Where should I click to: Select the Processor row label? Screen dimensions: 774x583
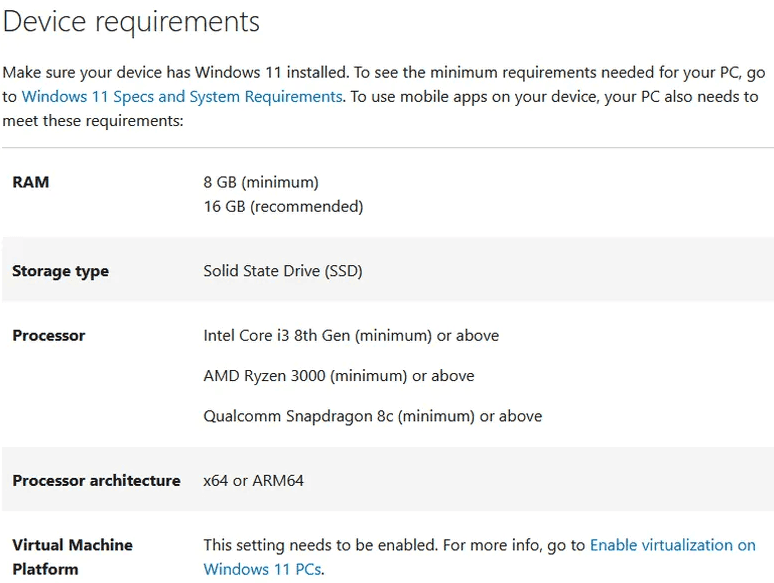[49, 336]
